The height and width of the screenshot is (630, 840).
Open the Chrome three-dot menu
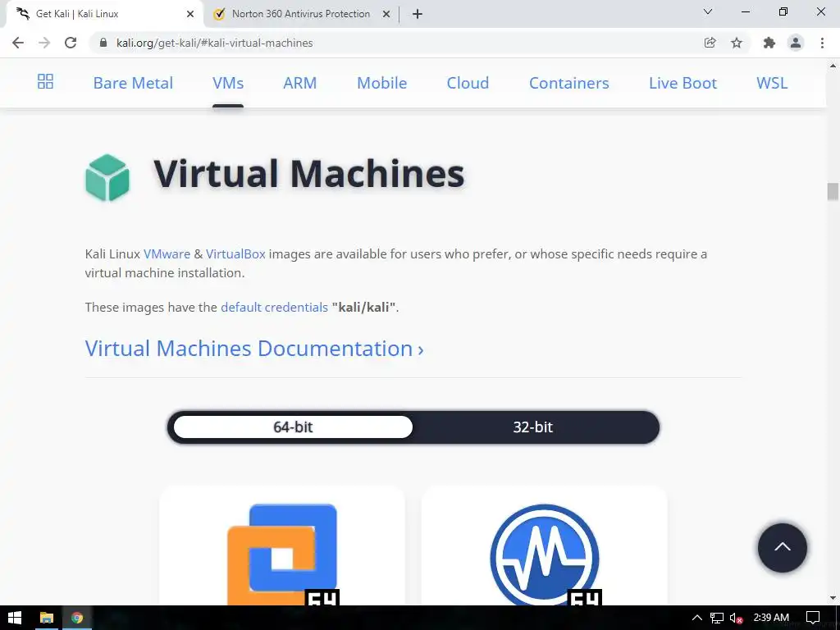[822, 43]
